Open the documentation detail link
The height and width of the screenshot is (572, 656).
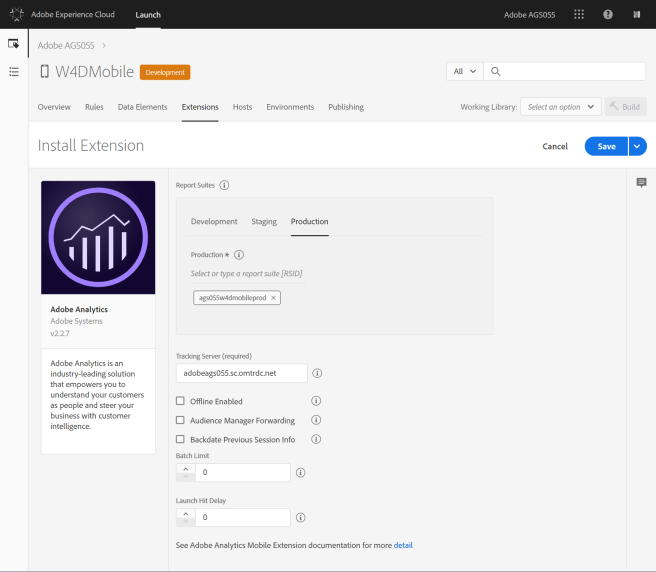[x=403, y=545]
